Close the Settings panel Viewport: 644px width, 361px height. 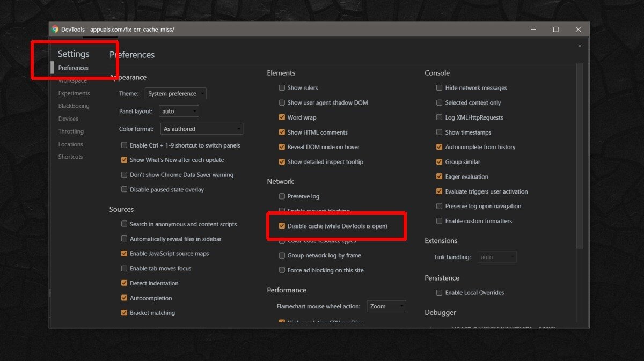point(579,46)
